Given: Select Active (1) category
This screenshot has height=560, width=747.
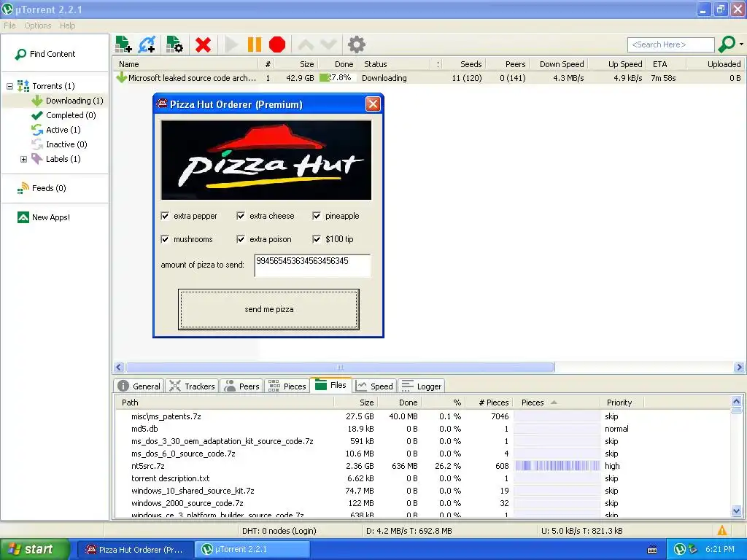Looking at the screenshot, I should (55, 130).
